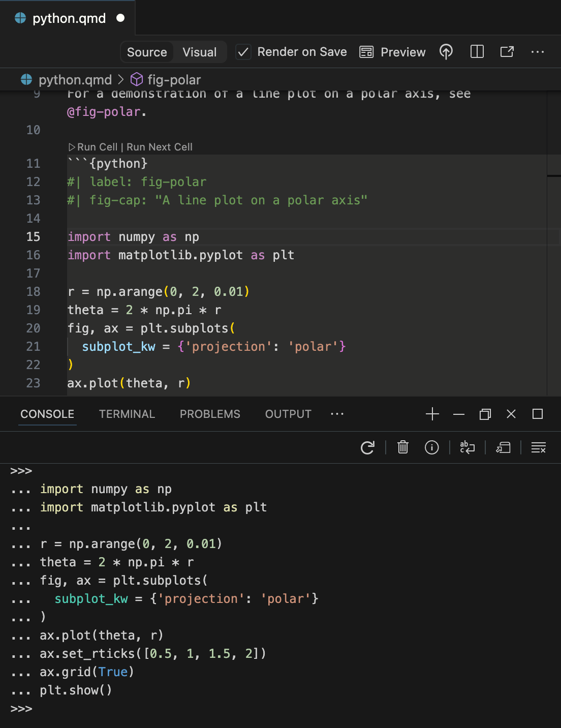Click the Preview button
The width and height of the screenshot is (561, 728).
pyautogui.click(x=392, y=52)
